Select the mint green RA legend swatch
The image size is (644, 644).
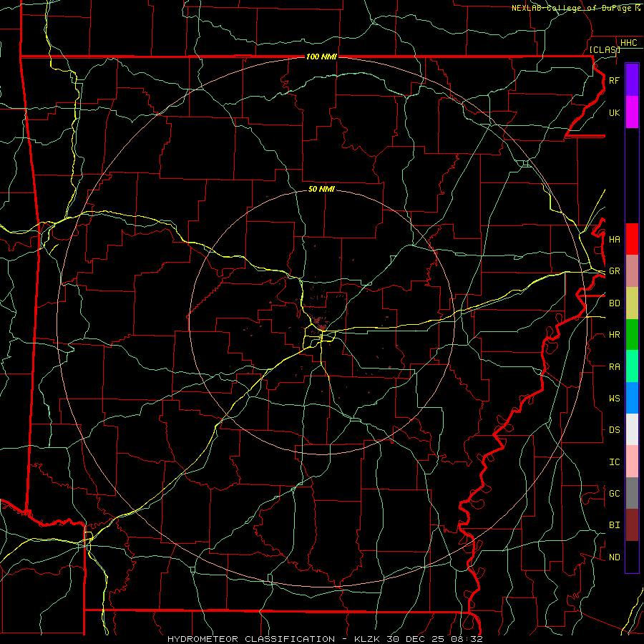pos(632,366)
